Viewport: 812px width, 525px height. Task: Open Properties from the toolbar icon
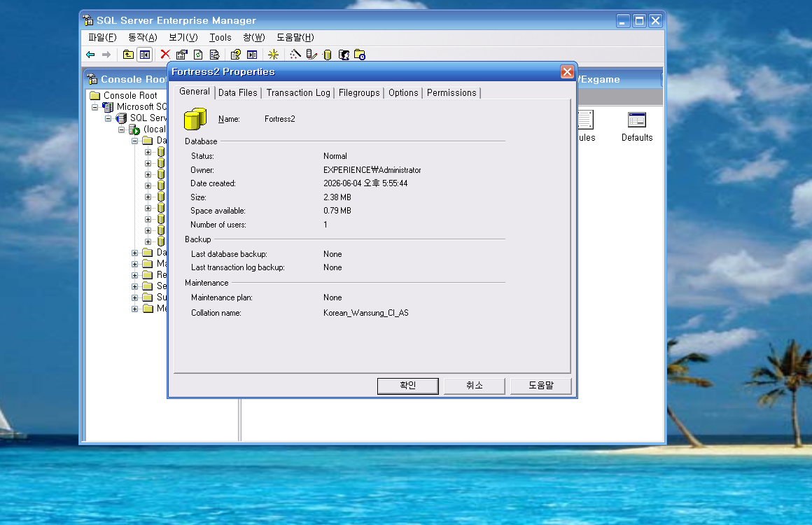182,55
